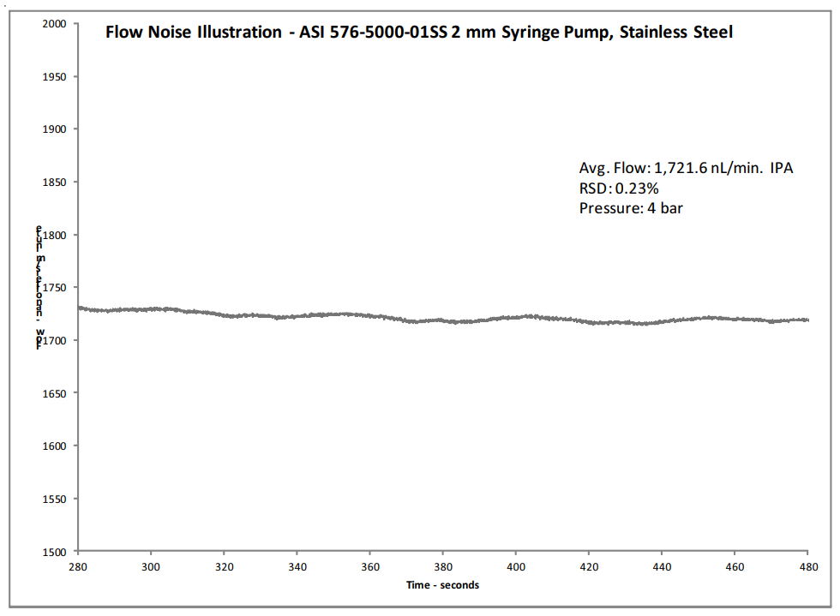Viewport: 840px width, 616px height.
Task: Click the 'RSD: 0.23%' text
Action: 619,188
